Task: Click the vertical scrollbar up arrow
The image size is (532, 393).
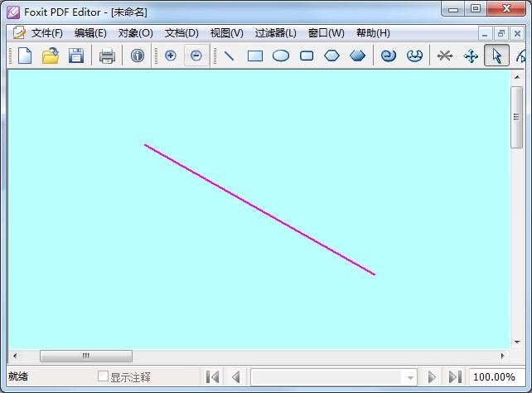Action: [517, 77]
